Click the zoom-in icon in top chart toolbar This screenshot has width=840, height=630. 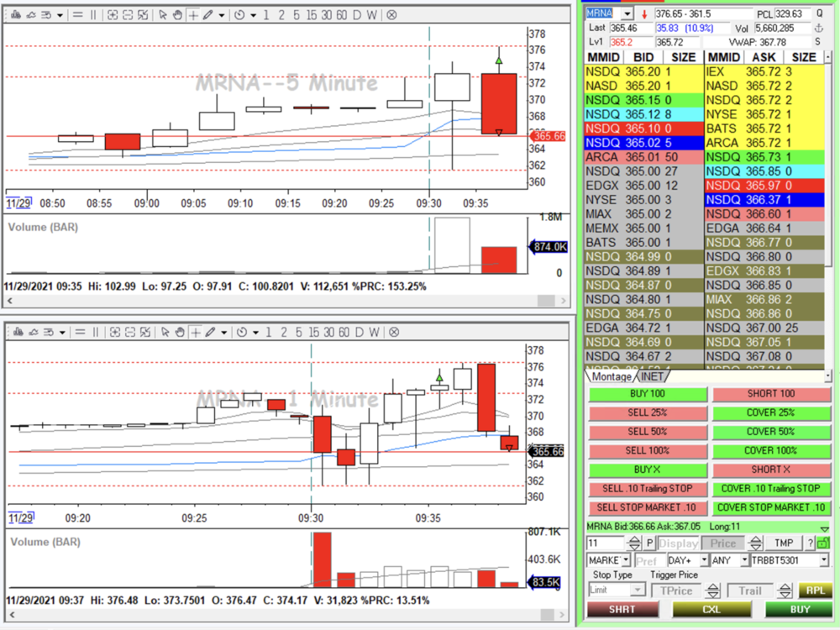(114, 14)
